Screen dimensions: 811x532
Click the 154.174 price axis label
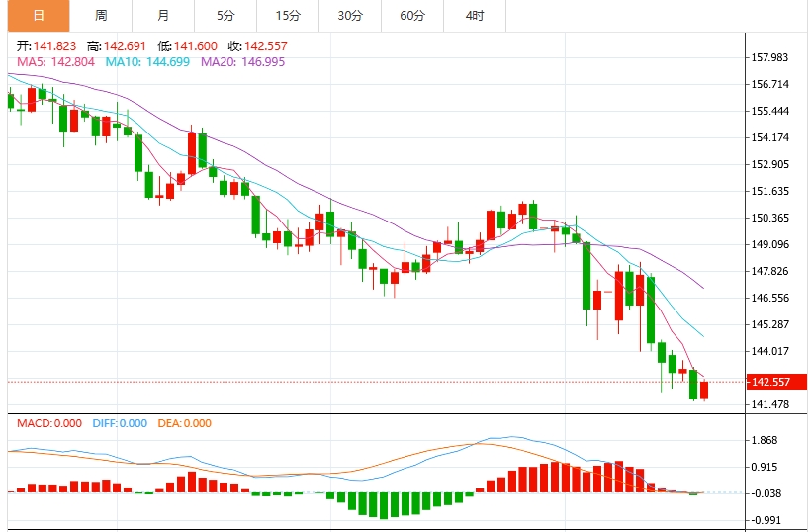769,137
